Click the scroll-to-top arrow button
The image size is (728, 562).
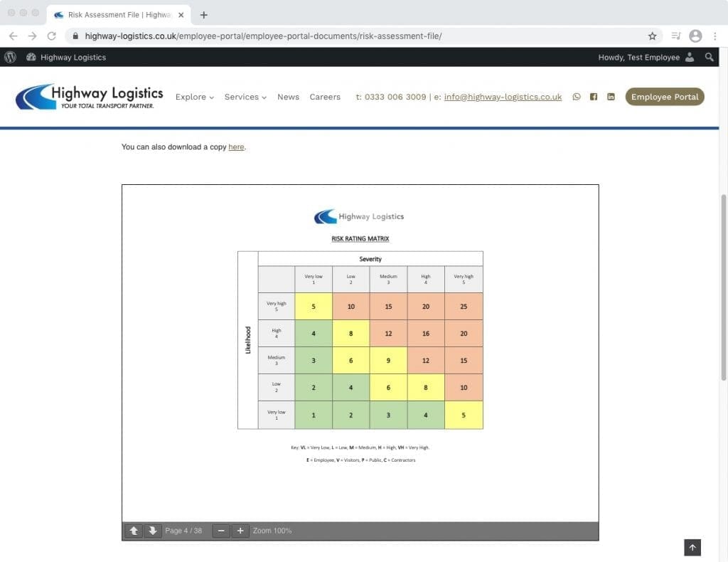[x=692, y=547]
